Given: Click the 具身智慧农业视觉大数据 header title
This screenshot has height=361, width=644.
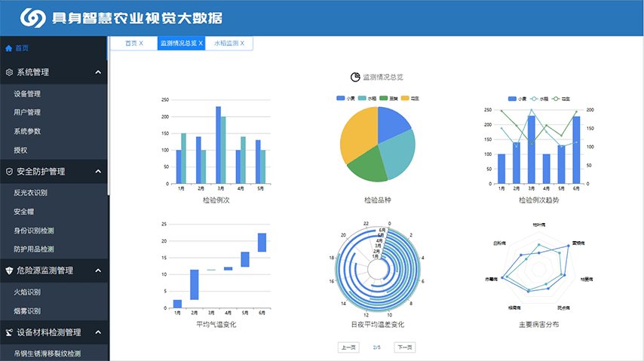Looking at the screenshot, I should coord(137,18).
